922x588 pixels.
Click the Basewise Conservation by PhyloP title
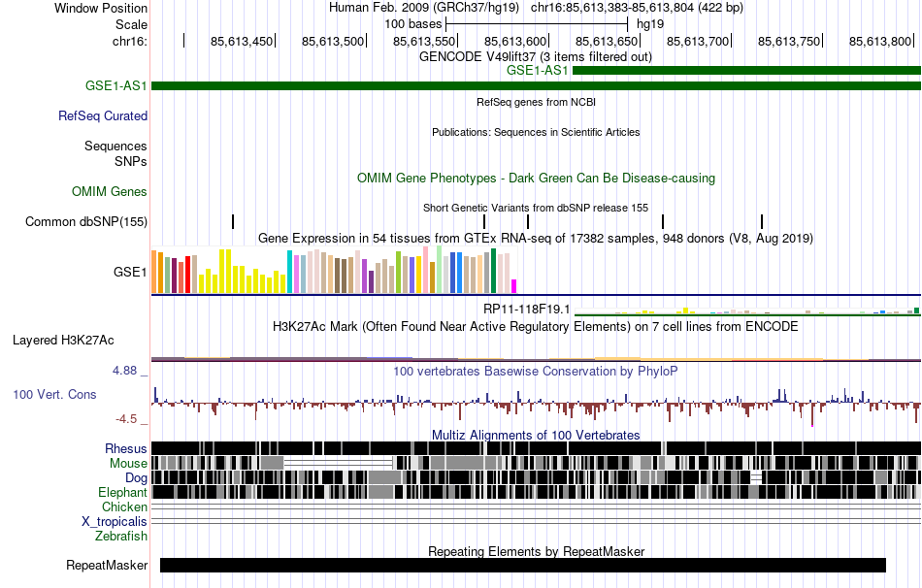pos(535,371)
